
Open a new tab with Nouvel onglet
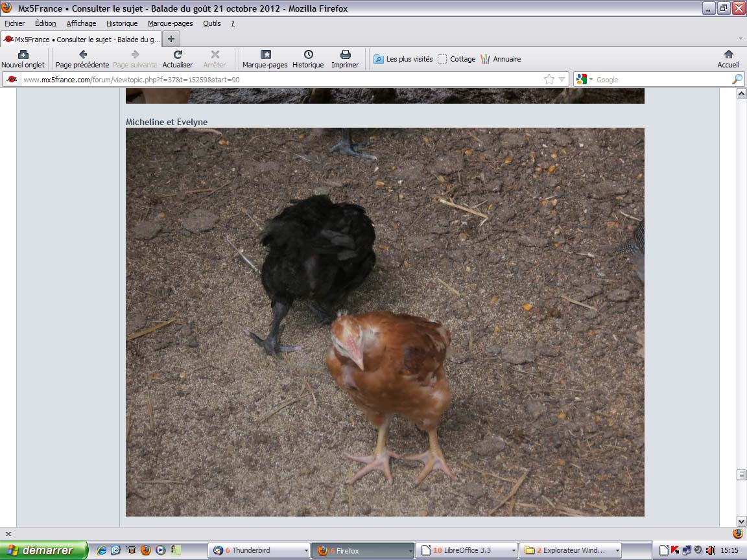click(x=23, y=59)
